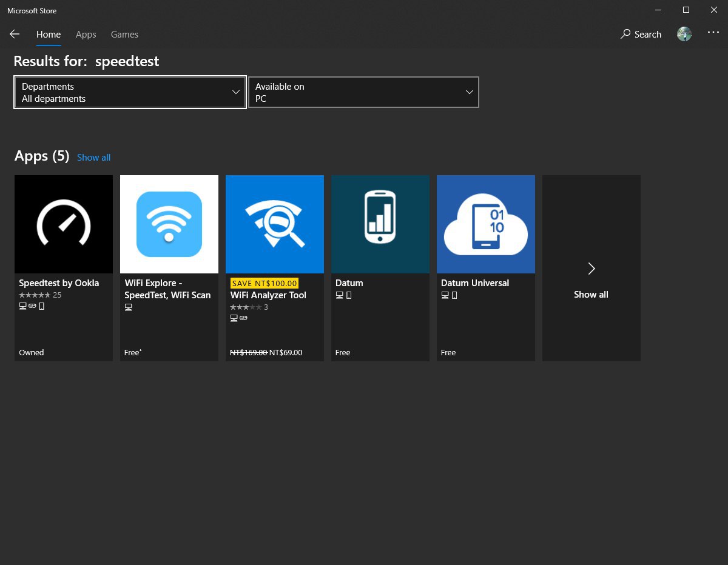Image resolution: width=728 pixels, height=565 pixels.
Task: Open the Speedtest by Ookla gauge icon
Action: coord(64,224)
